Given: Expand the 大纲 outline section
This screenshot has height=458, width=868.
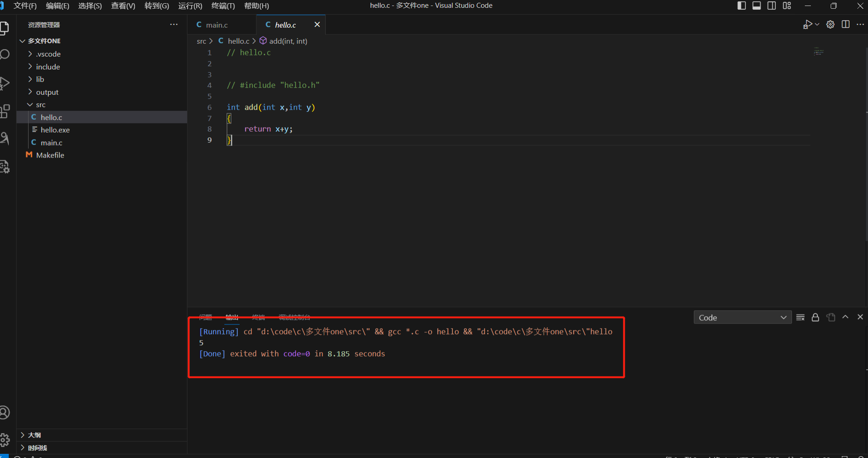Looking at the screenshot, I should coord(101,435).
